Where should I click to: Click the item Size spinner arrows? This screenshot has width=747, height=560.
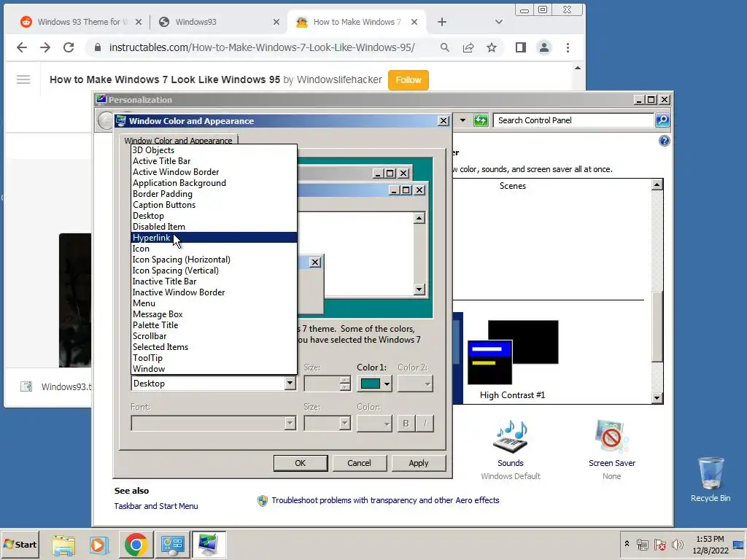point(345,384)
